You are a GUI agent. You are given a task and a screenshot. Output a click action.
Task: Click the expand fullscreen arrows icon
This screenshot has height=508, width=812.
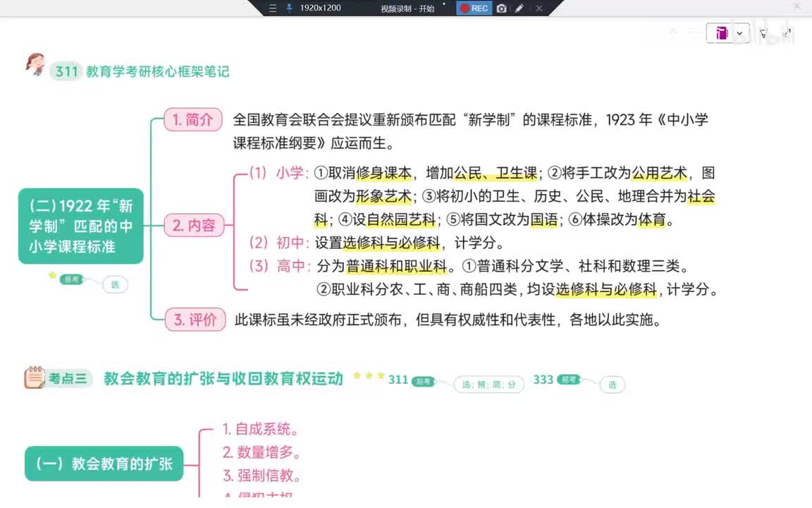(787, 32)
